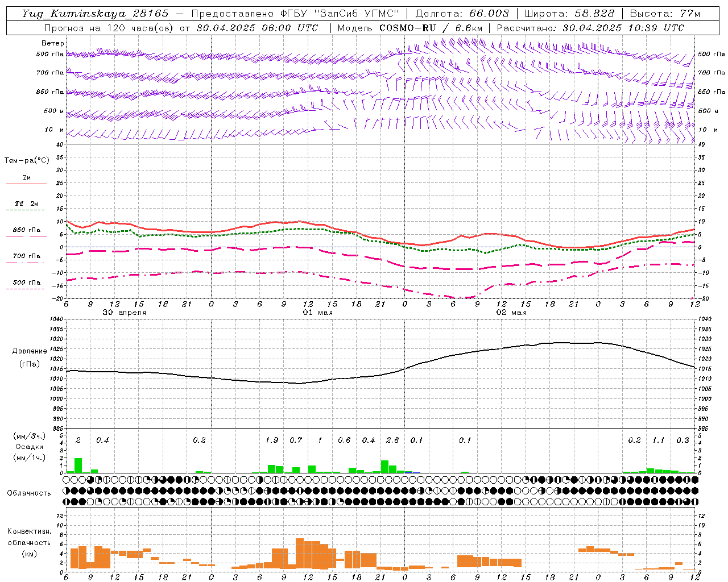
Task: Click the 0.3 three-hour precipitation value
Action: pos(682,440)
